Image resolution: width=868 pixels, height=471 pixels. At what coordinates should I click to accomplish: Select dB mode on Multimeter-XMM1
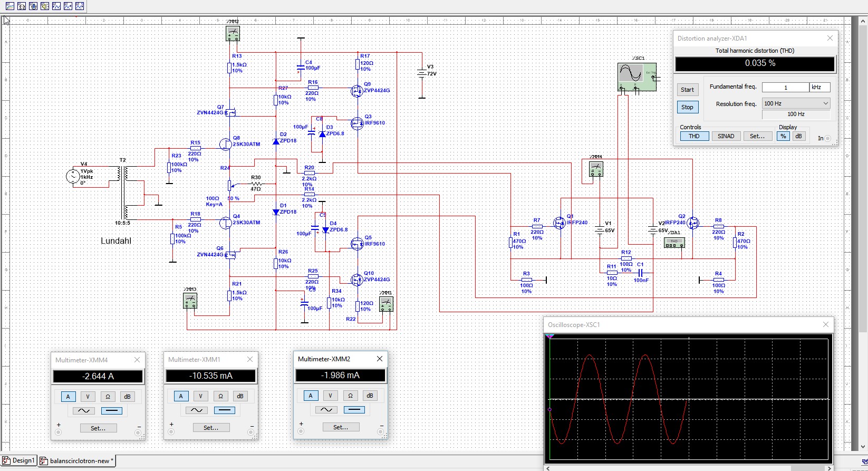click(240, 396)
